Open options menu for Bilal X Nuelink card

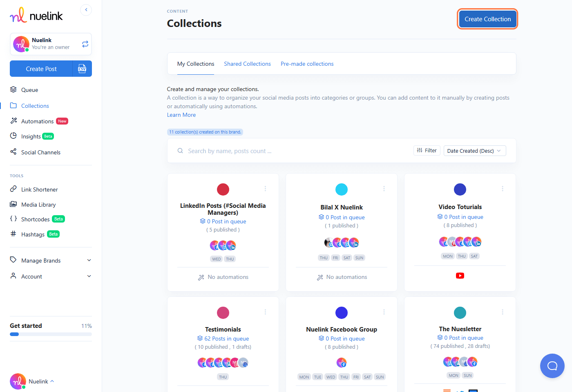pos(384,189)
